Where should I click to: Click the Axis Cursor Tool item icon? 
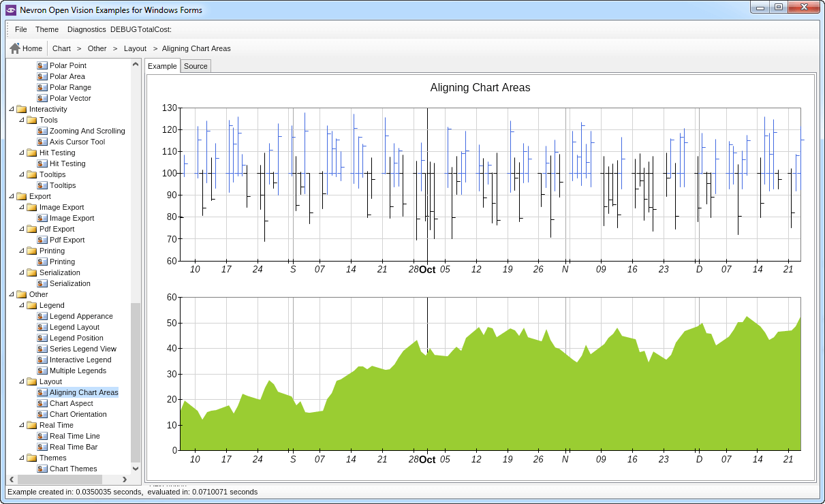coord(42,142)
